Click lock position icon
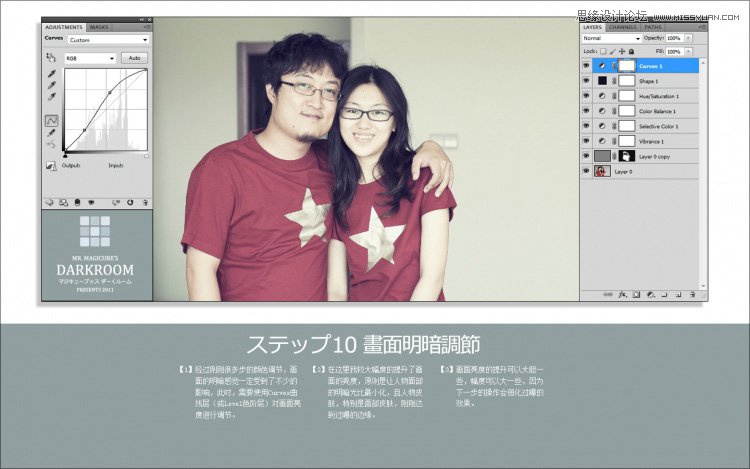 point(622,51)
